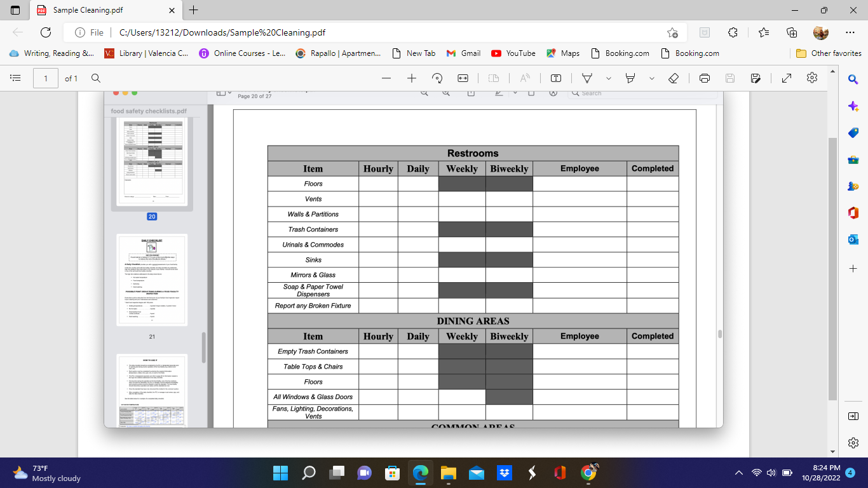Select the Erase tool
Viewport: 868px width, 488px height.
point(674,78)
